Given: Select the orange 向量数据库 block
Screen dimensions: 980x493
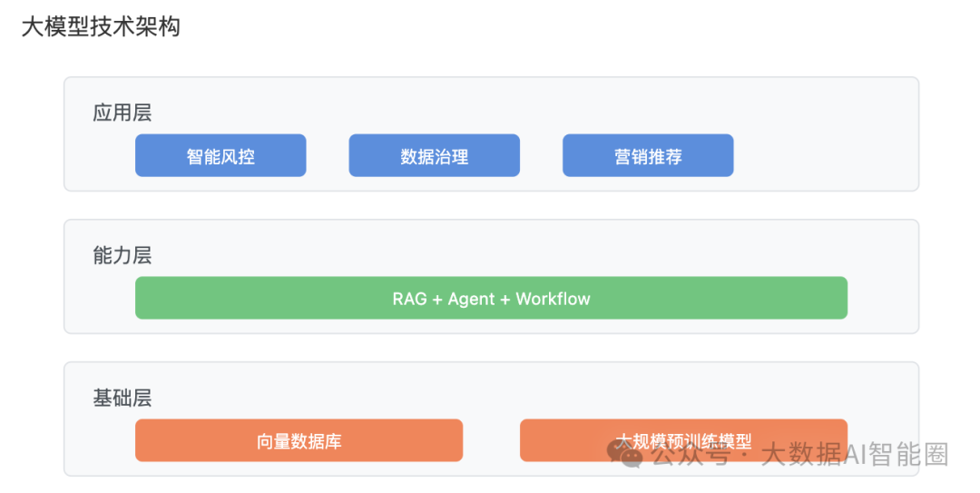Looking at the screenshot, I should pyautogui.click(x=299, y=440).
